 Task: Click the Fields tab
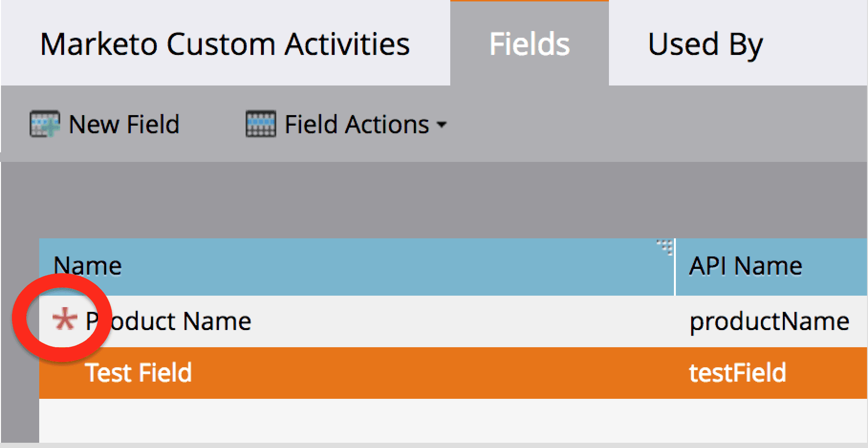529,44
